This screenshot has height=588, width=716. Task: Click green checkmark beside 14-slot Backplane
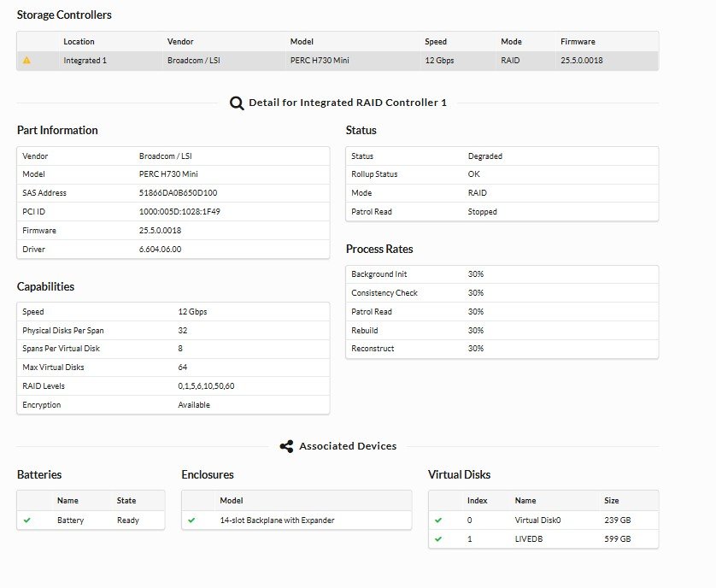pyautogui.click(x=192, y=520)
